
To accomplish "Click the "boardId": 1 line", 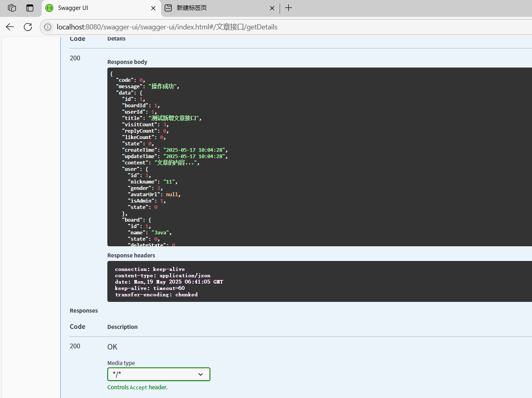I will (x=141, y=106).
